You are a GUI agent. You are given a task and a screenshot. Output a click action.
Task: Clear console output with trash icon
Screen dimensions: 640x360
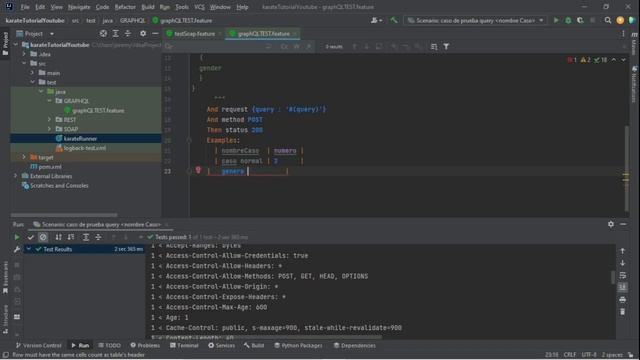pos(622,312)
